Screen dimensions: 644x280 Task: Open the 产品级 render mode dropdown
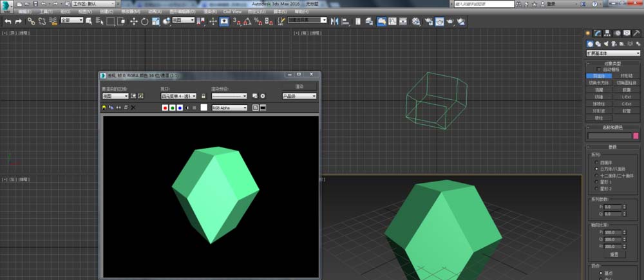tap(299, 96)
